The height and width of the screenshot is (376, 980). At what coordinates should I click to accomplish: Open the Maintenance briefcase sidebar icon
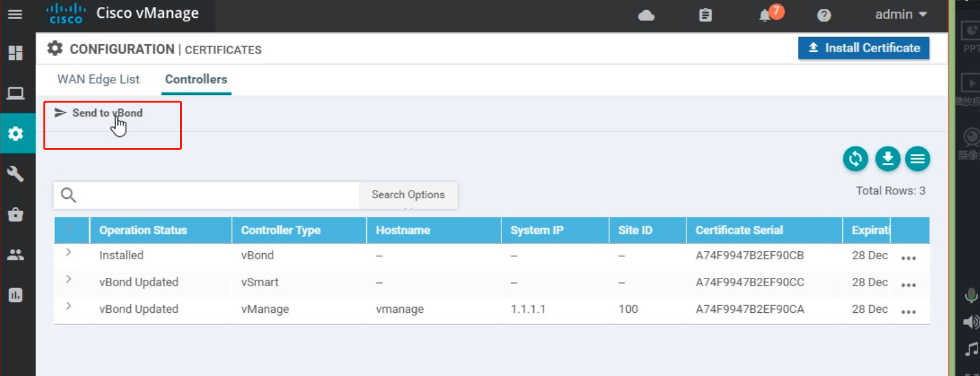coord(15,215)
